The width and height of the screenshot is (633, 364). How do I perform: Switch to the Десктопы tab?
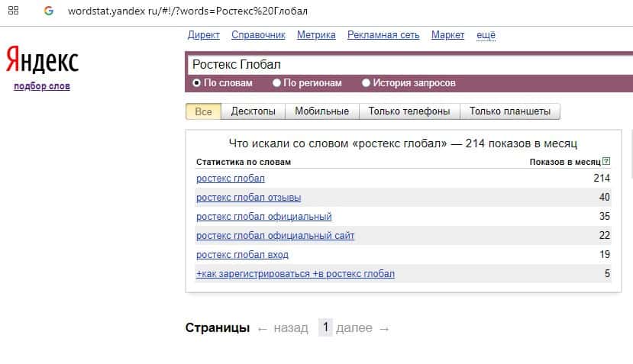coord(253,111)
